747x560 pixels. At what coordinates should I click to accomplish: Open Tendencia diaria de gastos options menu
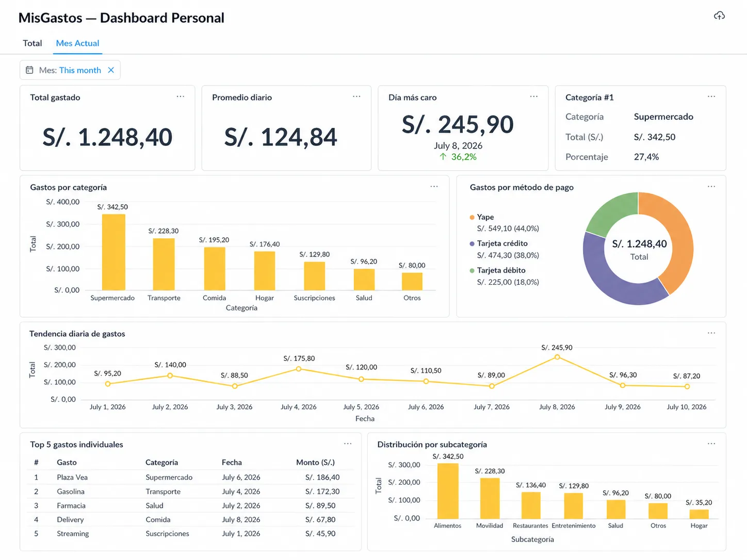pos(711,333)
